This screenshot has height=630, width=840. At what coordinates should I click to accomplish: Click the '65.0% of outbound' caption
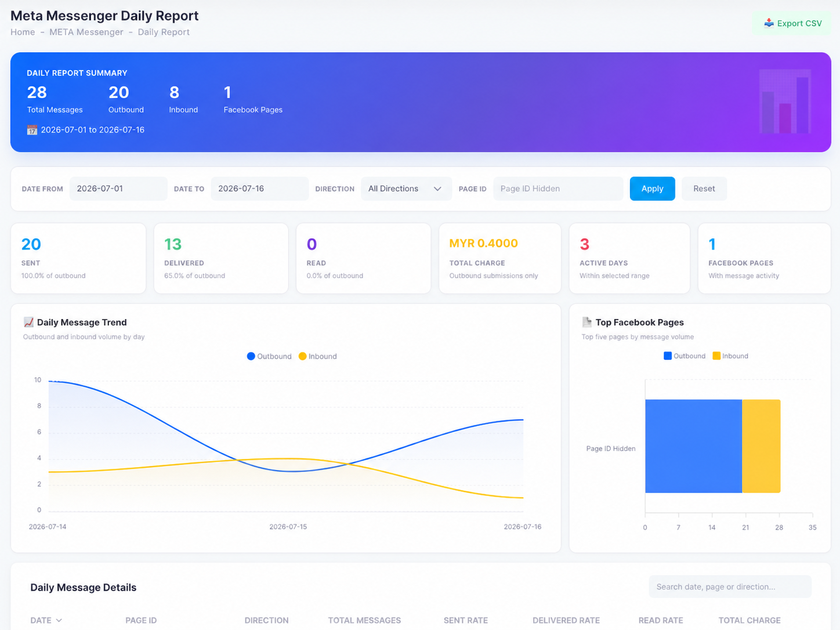194,276
